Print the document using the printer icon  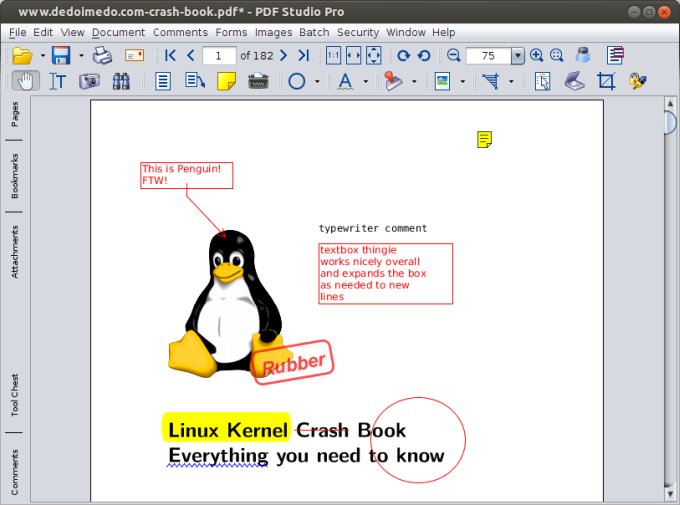click(102, 56)
